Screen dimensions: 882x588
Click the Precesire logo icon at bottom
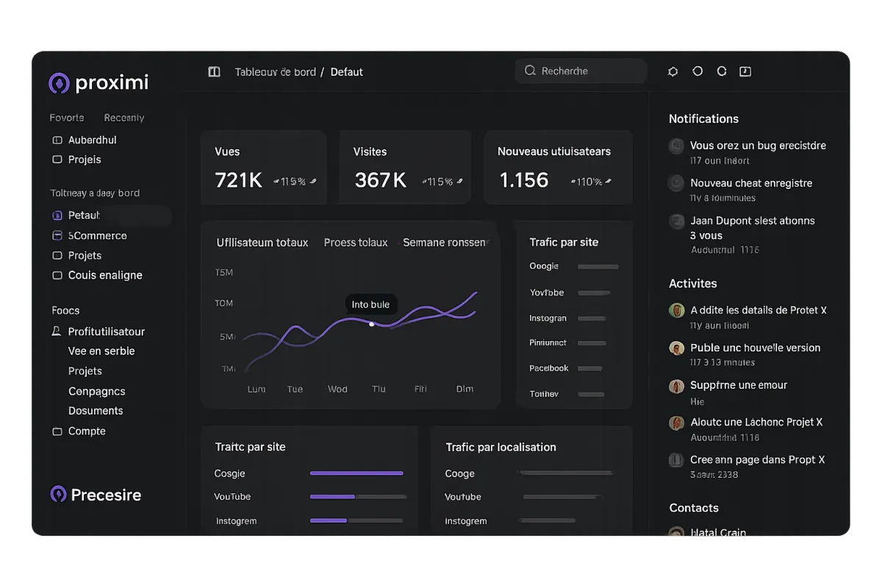pos(58,494)
